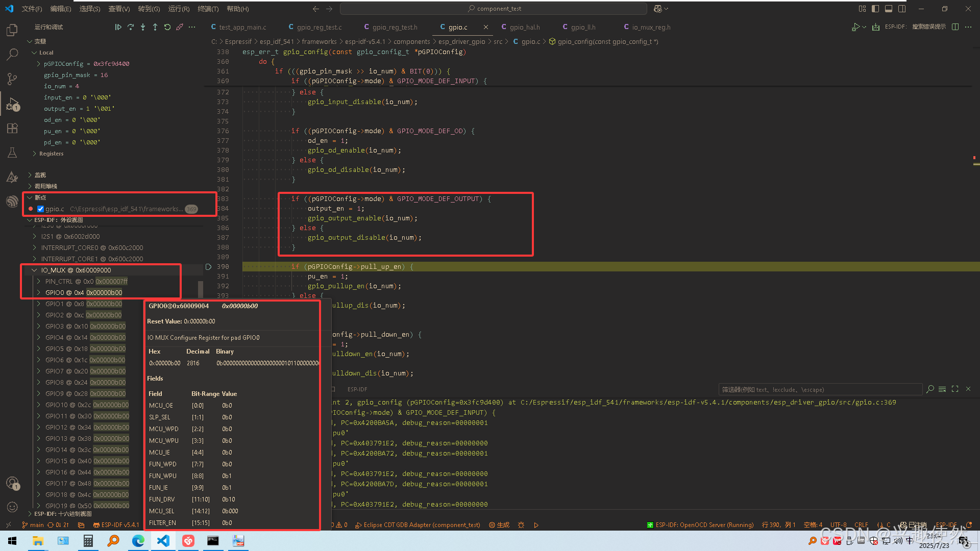Open the 终端(T) menu

(208, 9)
